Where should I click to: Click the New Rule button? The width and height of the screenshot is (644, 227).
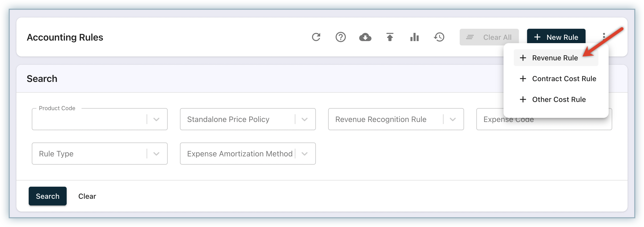tap(556, 37)
